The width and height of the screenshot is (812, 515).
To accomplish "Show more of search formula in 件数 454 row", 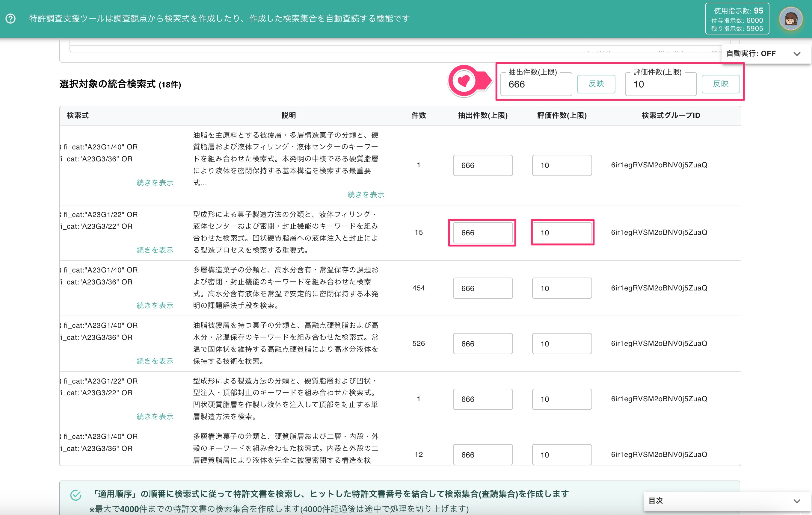I will coord(155,305).
